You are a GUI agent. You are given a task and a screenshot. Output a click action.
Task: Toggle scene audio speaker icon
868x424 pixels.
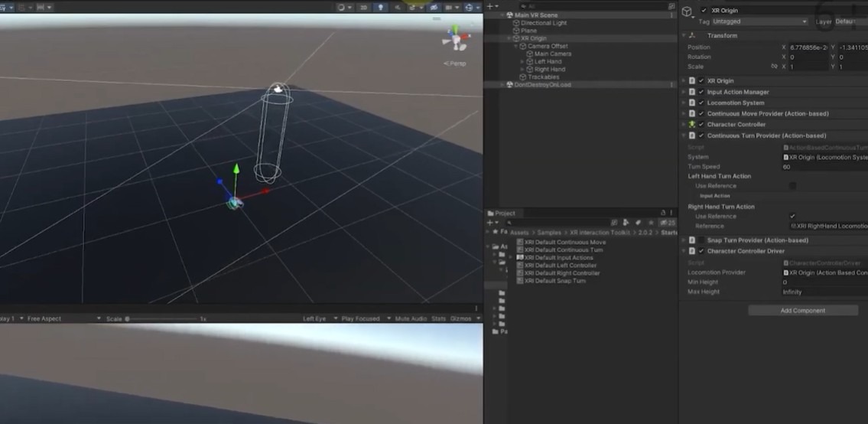point(398,7)
